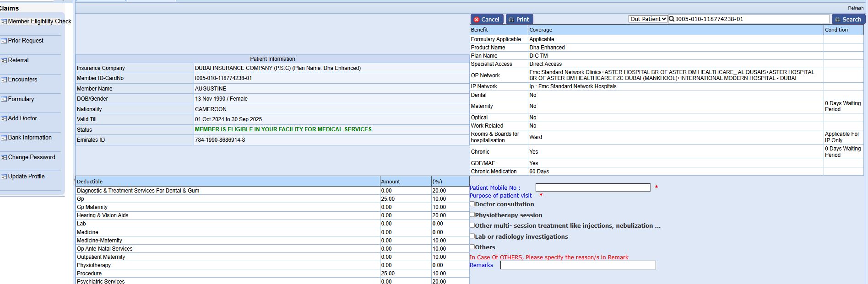The height and width of the screenshot is (284, 868).
Task: Open the Out Patient dropdown
Action: click(648, 19)
